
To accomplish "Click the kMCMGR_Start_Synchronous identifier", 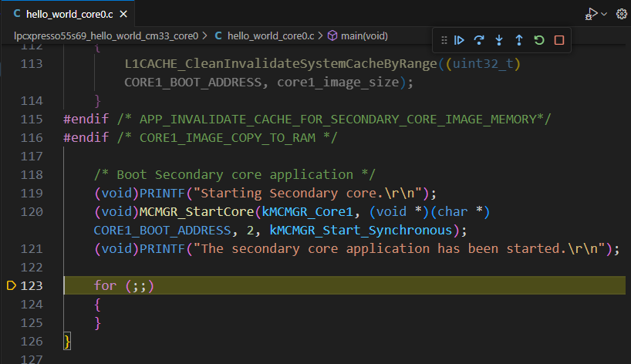I will [x=360, y=230].
